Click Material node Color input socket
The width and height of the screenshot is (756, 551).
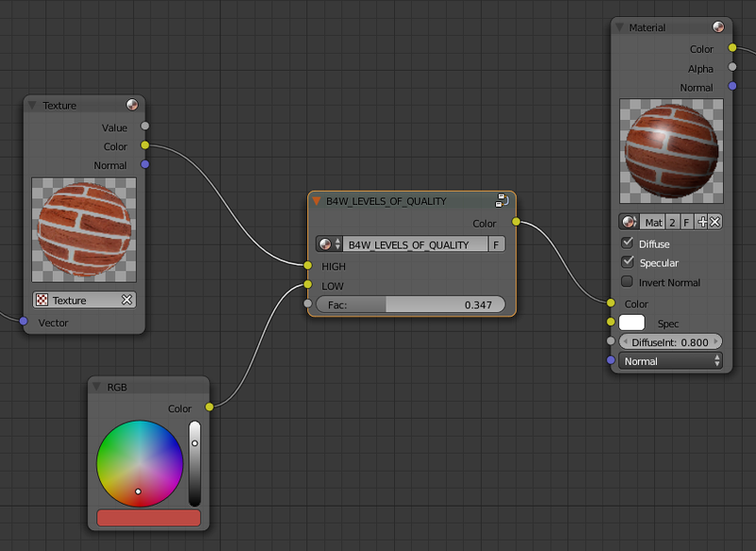click(610, 302)
